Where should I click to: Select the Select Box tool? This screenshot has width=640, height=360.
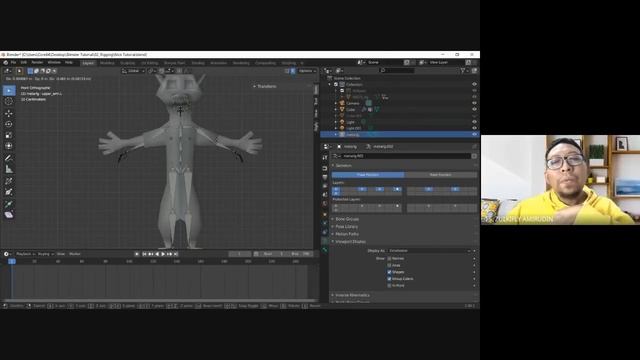[9, 90]
